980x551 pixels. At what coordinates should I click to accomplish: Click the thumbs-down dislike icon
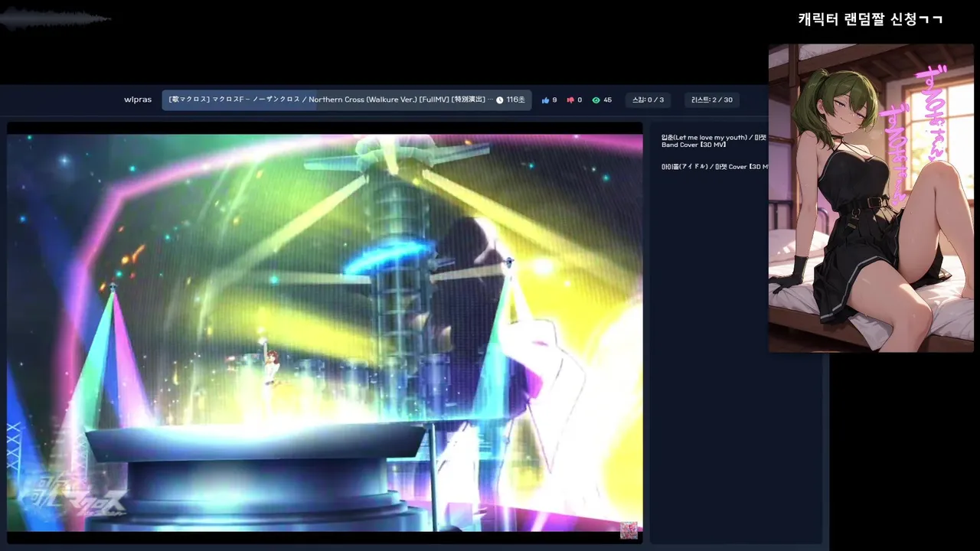pyautogui.click(x=570, y=100)
